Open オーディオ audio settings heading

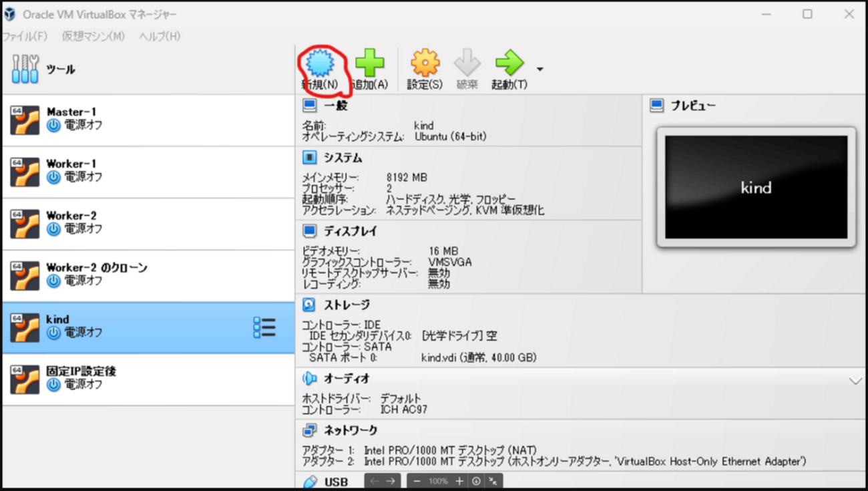tap(347, 378)
